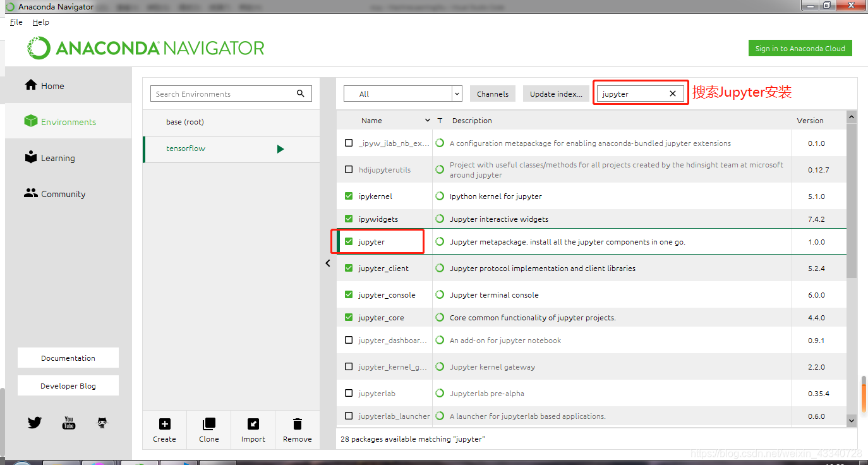Open the File menu
Viewport: 868px width, 465px height.
click(16, 22)
